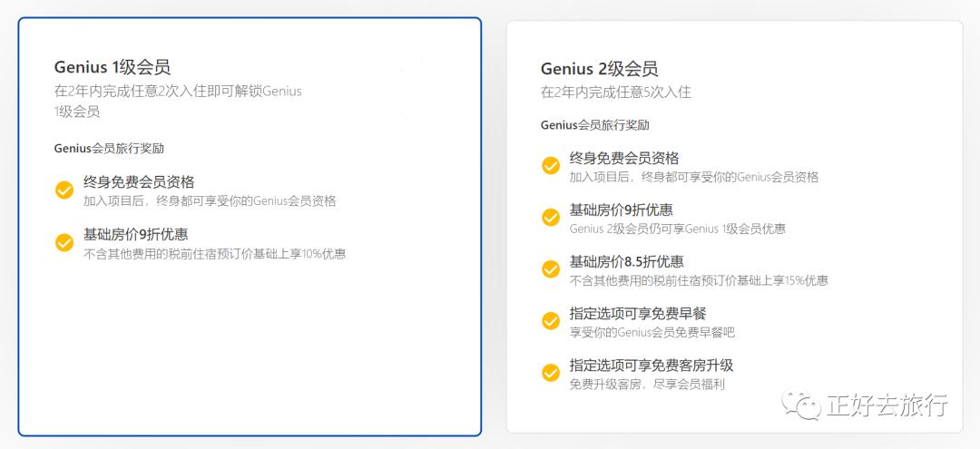Click 在2年内完成任意5次入住 description
The image size is (980, 449).
pos(615,93)
